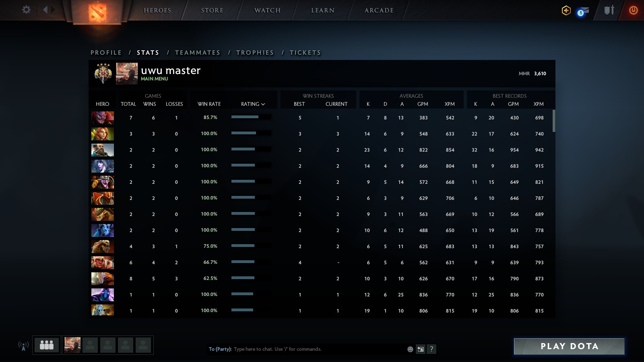
Task: Open the STORE menu
Action: [212, 10]
